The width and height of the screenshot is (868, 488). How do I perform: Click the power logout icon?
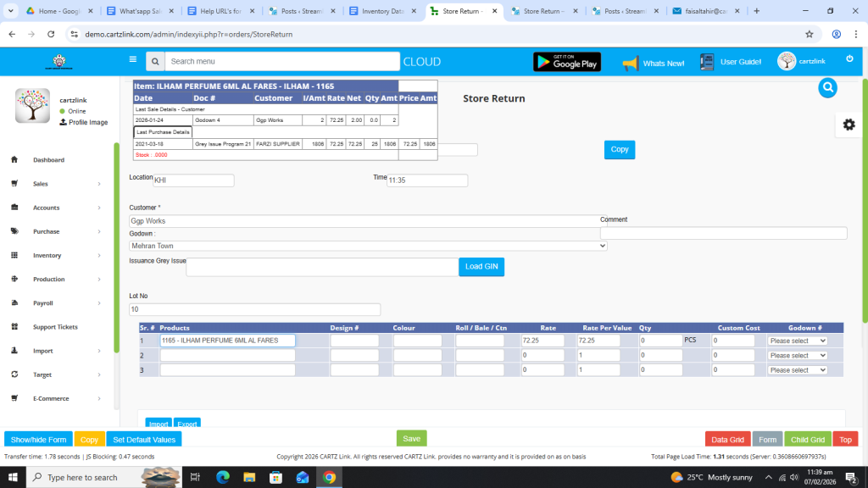pyautogui.click(x=849, y=59)
